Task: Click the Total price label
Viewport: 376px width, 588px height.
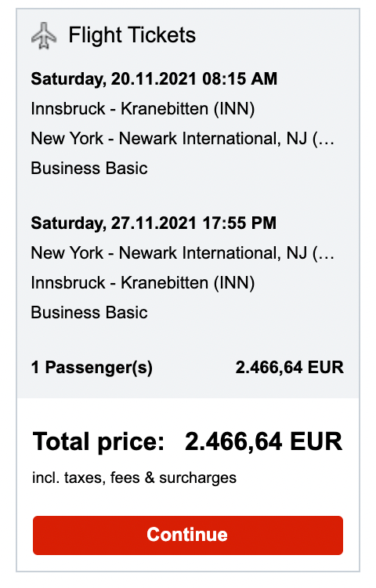Action: 99,441
